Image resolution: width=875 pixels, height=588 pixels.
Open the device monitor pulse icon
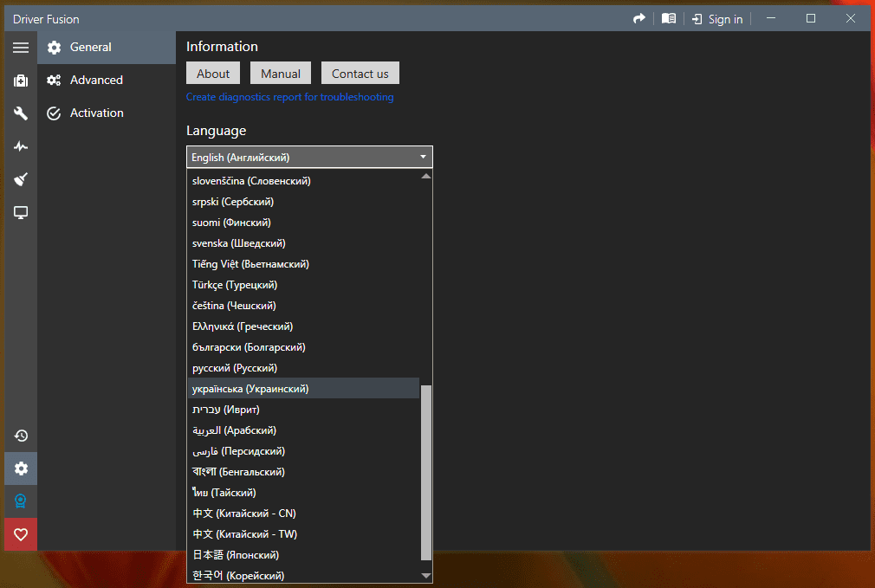click(x=21, y=146)
